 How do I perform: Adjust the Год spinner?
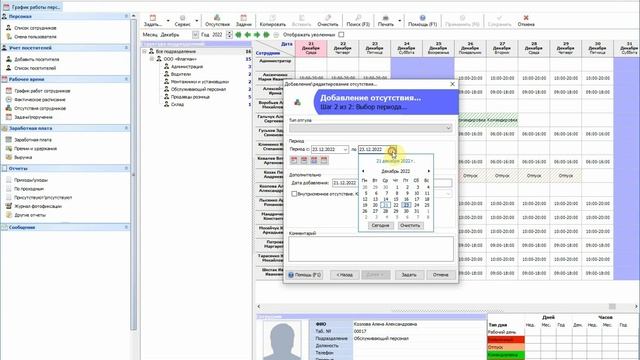(x=229, y=35)
